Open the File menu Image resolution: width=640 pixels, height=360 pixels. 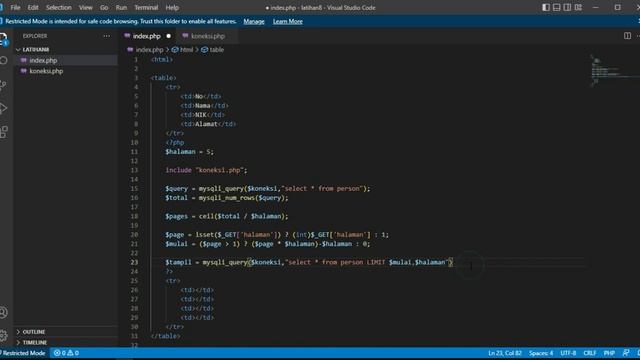(x=16, y=7)
